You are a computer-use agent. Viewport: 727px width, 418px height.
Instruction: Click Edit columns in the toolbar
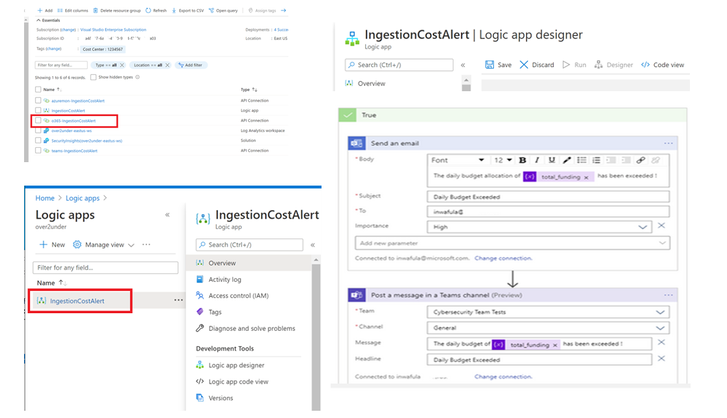pyautogui.click(x=72, y=10)
